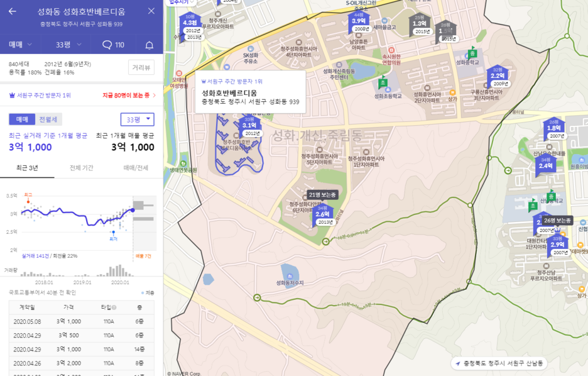Click the 2.9억 33평 price marker
588x376 pixels.
click(x=558, y=245)
